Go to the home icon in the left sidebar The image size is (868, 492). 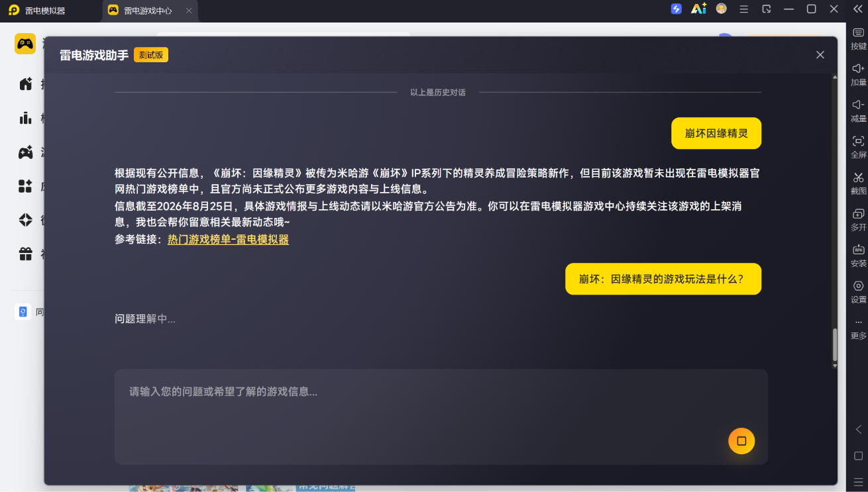[x=25, y=84]
